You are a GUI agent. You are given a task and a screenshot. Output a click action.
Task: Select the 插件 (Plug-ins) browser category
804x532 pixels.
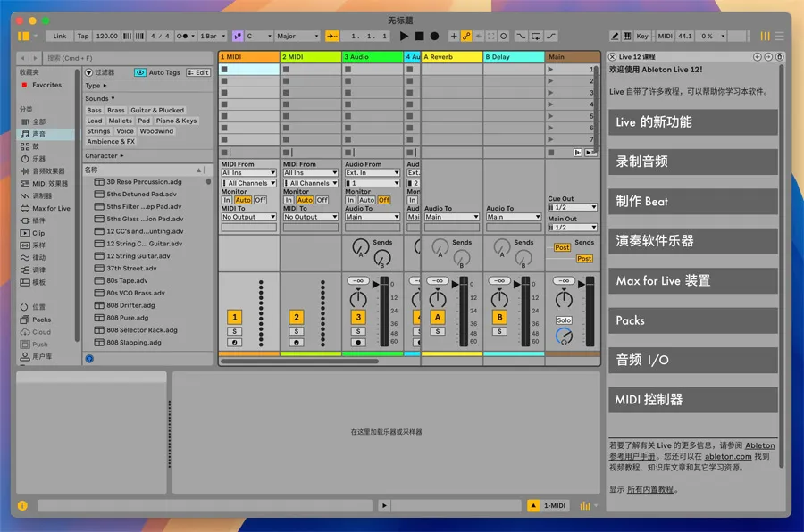coord(38,220)
